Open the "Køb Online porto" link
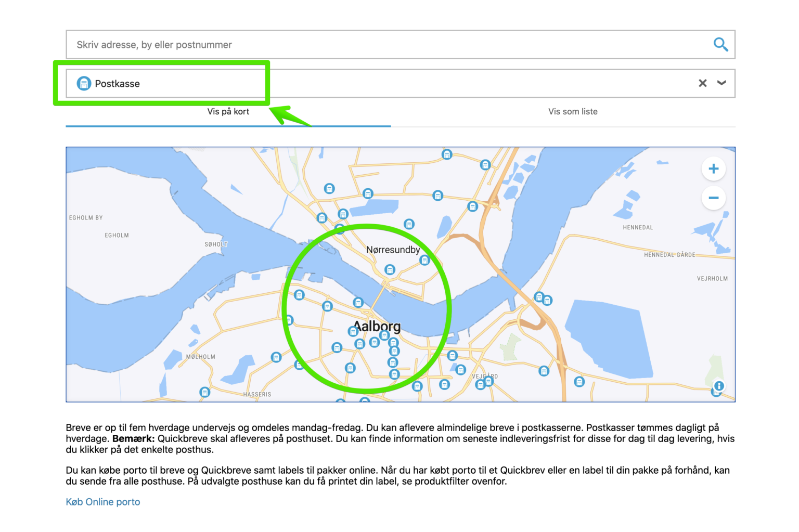Screen dimensions: 799x532 (x=102, y=501)
